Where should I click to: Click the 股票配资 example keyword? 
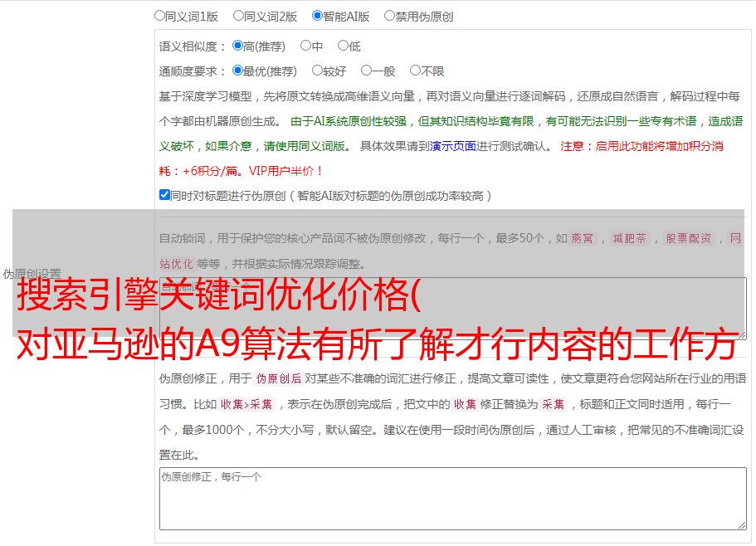688,238
